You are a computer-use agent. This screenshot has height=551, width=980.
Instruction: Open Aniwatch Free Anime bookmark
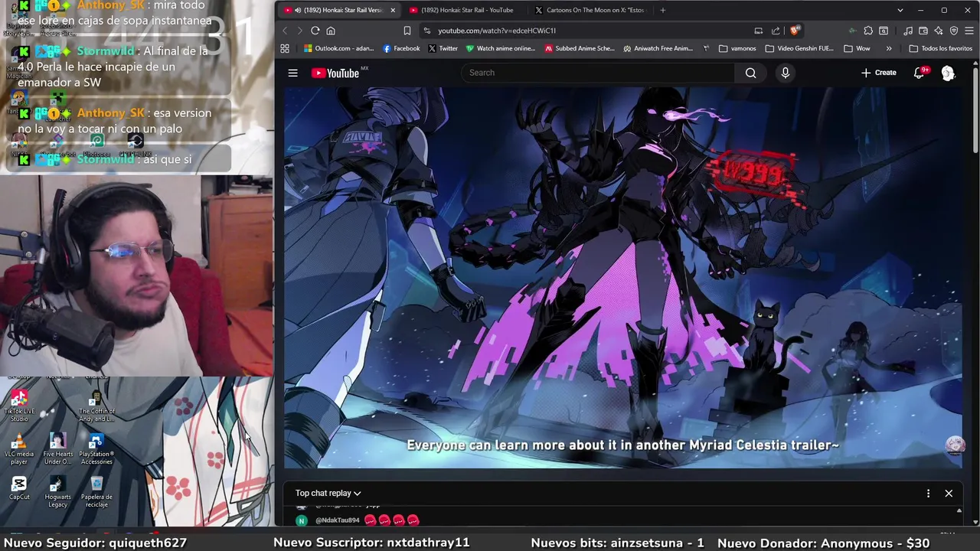(659, 48)
